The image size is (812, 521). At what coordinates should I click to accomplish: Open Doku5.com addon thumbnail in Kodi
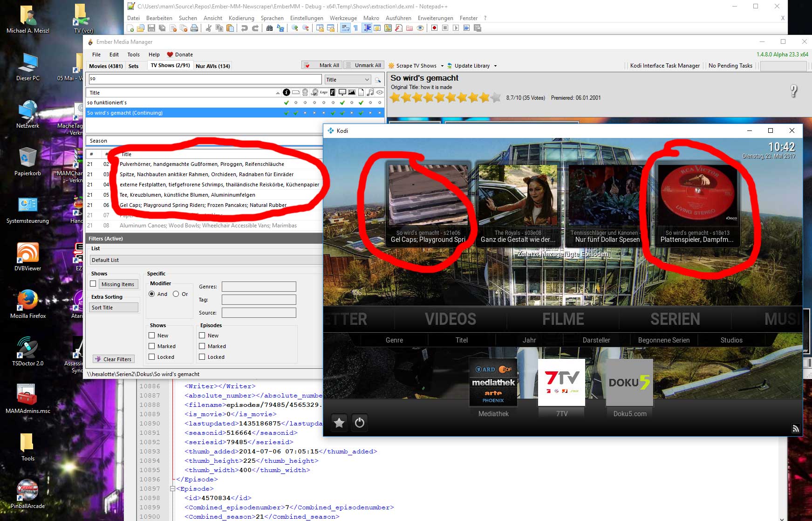coord(629,383)
